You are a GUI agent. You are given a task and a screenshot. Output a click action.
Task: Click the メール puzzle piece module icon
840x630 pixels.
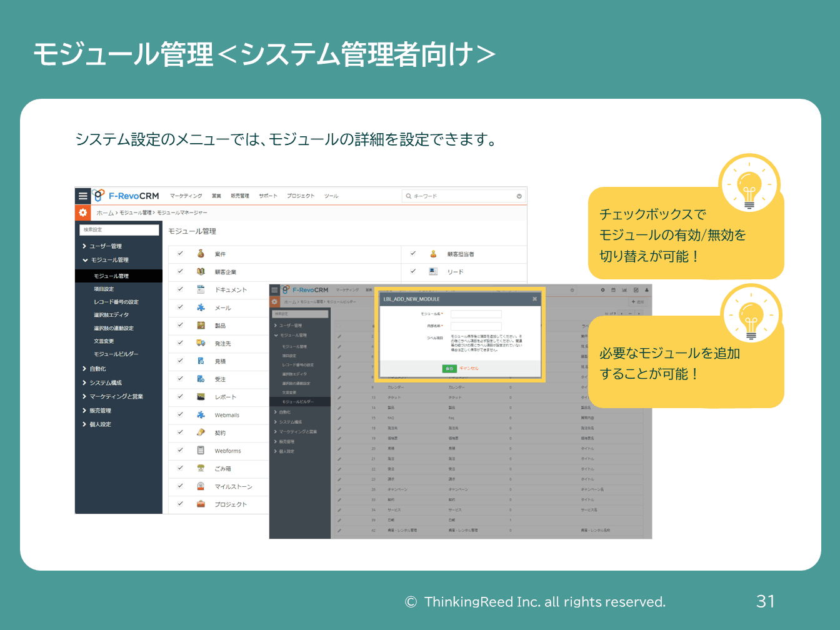pyautogui.click(x=201, y=307)
